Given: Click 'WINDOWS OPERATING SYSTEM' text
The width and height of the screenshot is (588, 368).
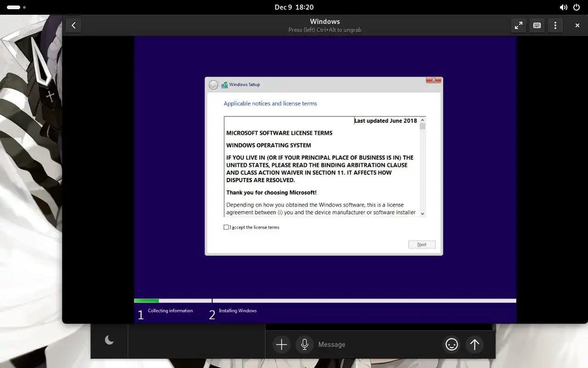Looking at the screenshot, I should point(269,145).
